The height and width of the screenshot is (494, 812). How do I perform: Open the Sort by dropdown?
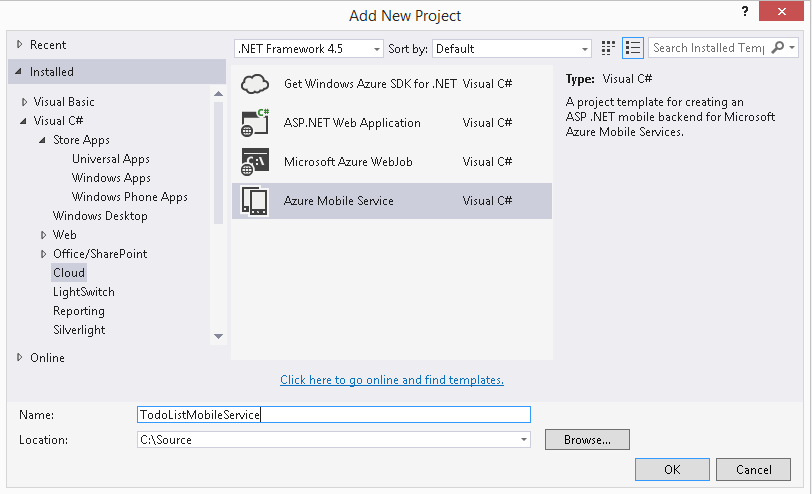[585, 49]
